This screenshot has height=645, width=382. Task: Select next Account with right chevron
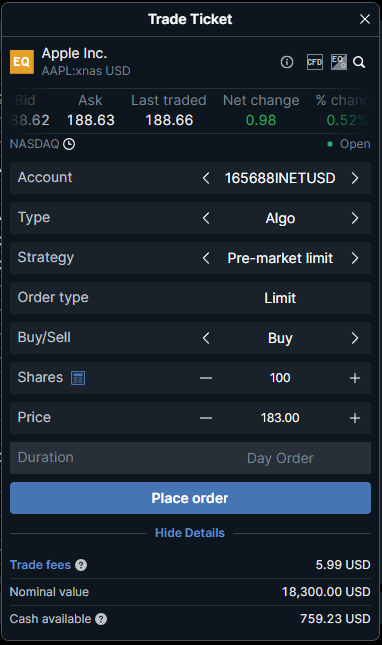click(354, 178)
